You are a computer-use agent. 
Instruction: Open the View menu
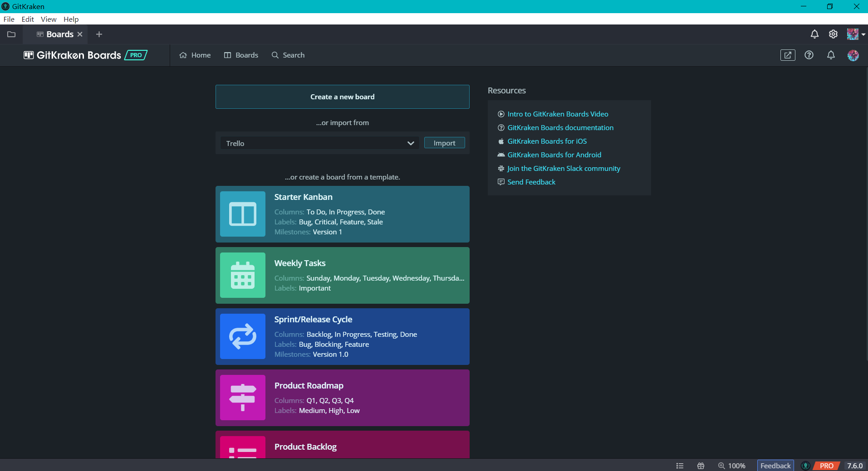pos(49,19)
